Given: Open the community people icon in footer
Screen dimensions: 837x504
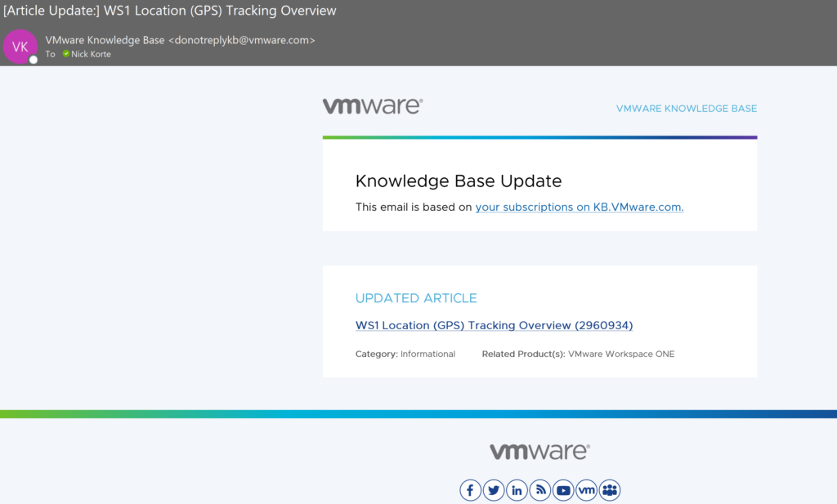Looking at the screenshot, I should 610,490.
